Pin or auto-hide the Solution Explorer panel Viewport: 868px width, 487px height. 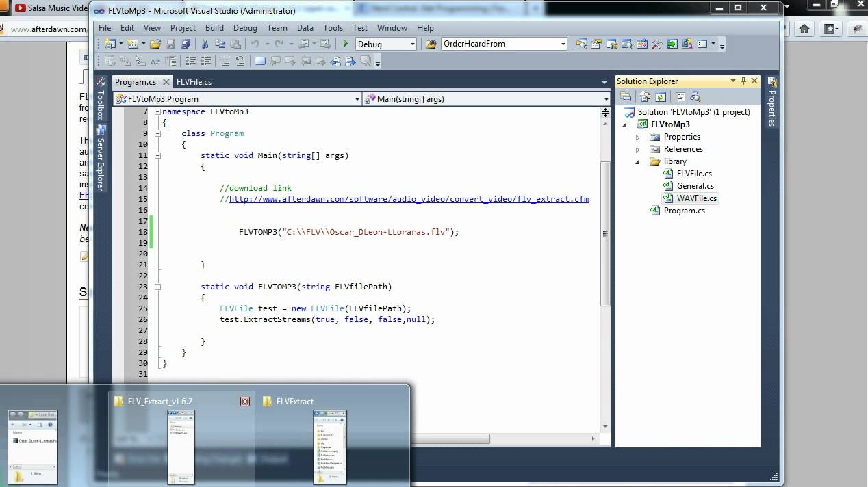click(743, 81)
